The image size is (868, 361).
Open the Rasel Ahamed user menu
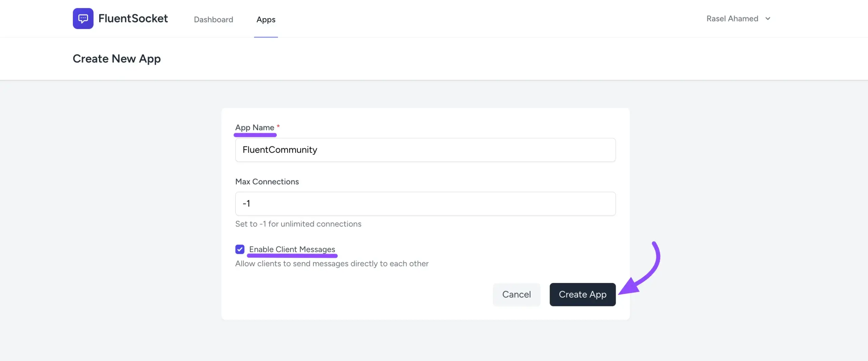(x=732, y=19)
